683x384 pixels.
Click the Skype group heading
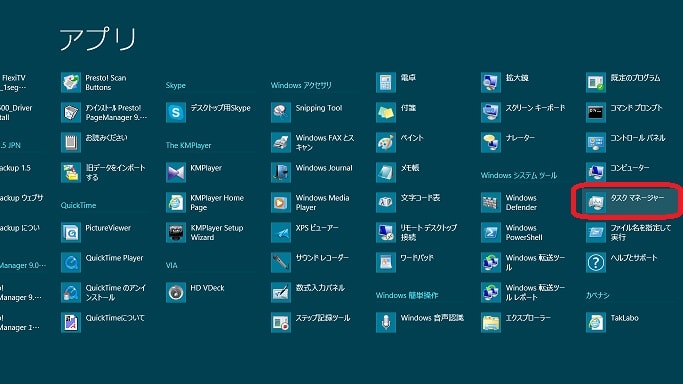tap(176, 85)
